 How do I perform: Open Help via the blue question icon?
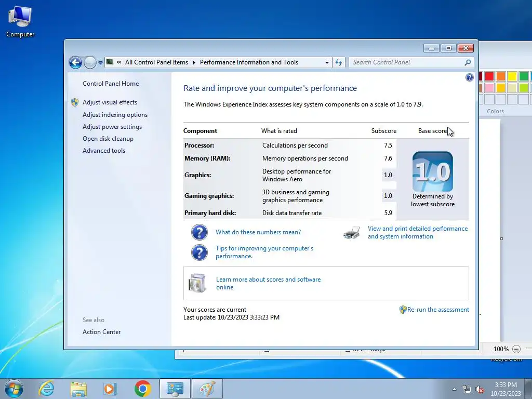(469, 77)
